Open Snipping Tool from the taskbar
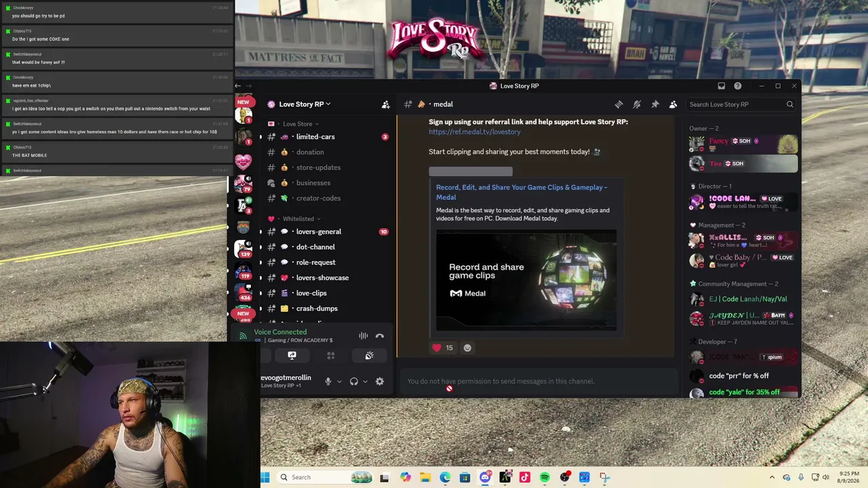The height and width of the screenshot is (488, 868). (x=604, y=477)
